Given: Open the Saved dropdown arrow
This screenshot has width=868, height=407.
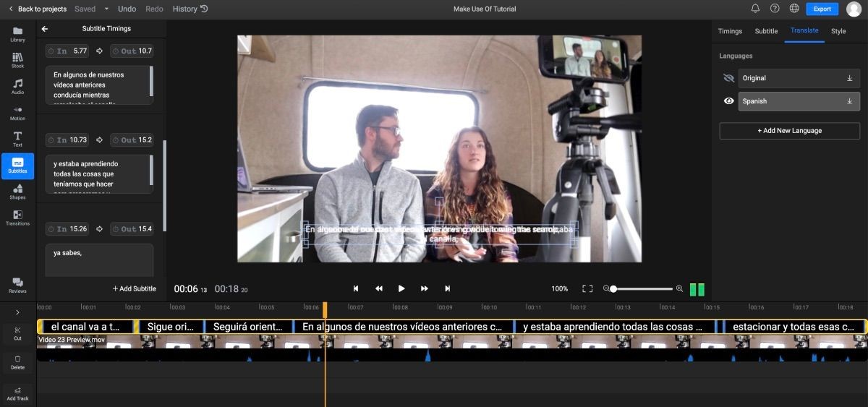Looking at the screenshot, I should (106, 9).
